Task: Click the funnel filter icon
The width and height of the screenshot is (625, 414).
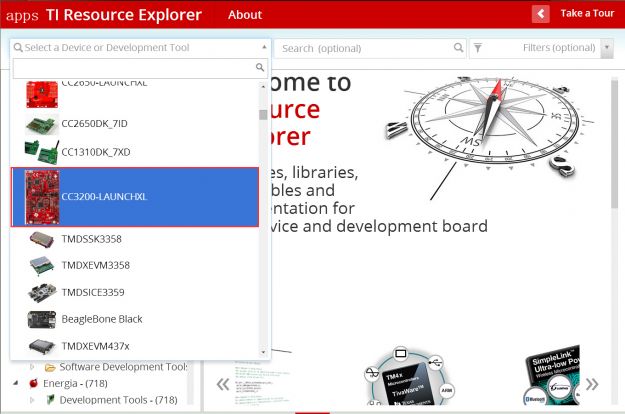Action: point(478,48)
